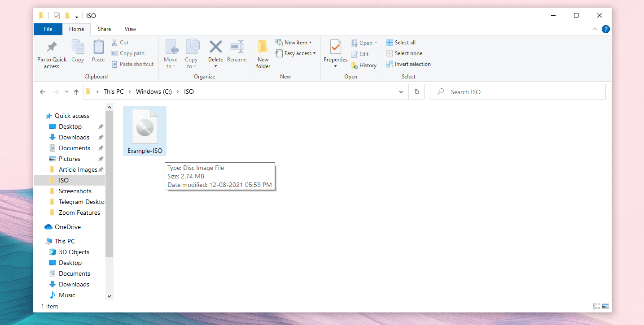Navigate to Windows (C:) in address bar
Screen dimensions: 644x325
click(x=154, y=92)
